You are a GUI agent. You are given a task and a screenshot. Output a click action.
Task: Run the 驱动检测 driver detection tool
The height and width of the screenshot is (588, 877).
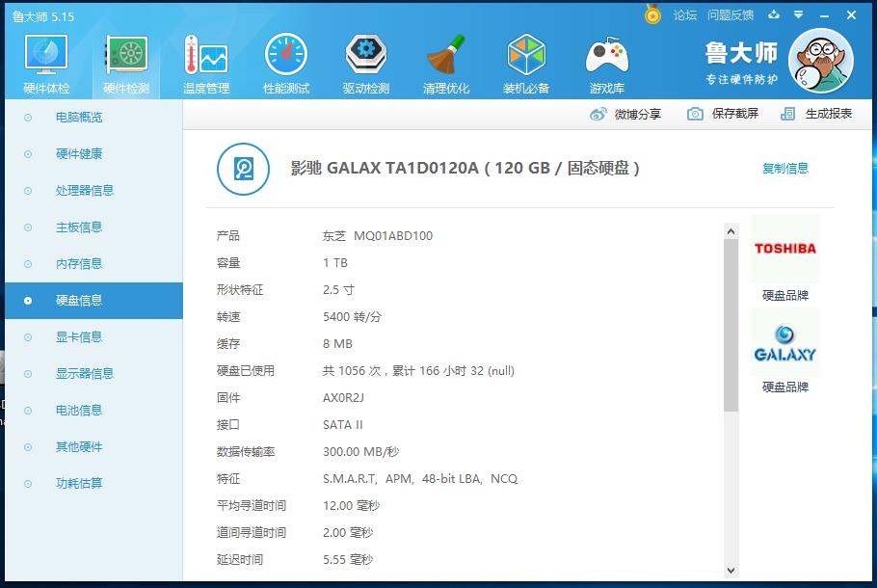tap(365, 61)
